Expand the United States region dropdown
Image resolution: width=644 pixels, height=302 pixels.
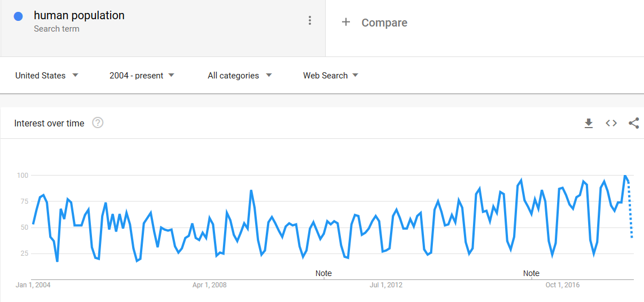[46, 76]
